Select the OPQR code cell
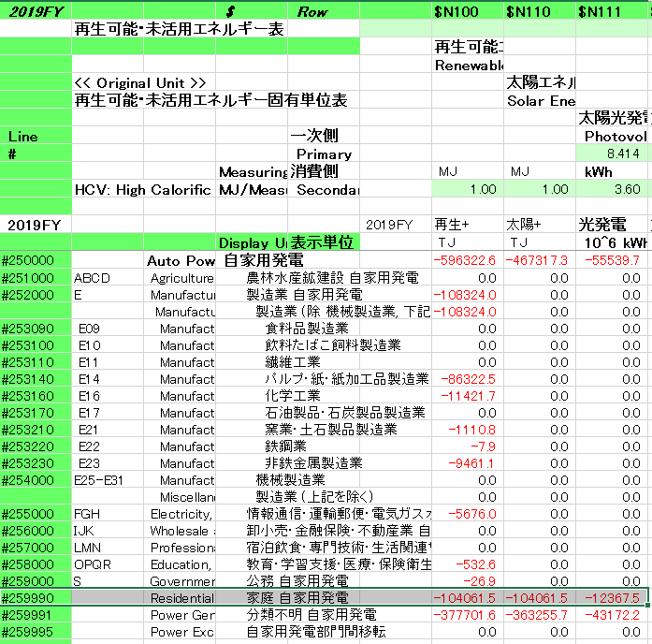Viewport: 652px width, 644px height. pos(108,564)
